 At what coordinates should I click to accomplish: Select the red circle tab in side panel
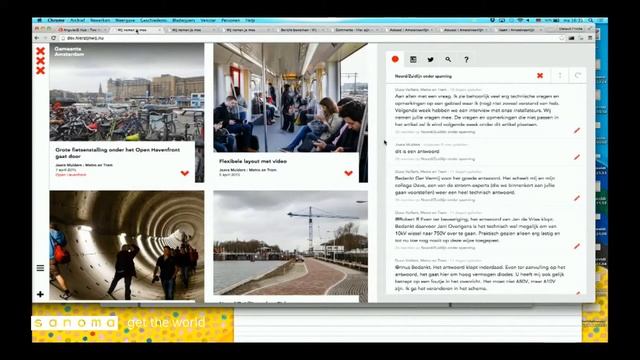tap(395, 59)
